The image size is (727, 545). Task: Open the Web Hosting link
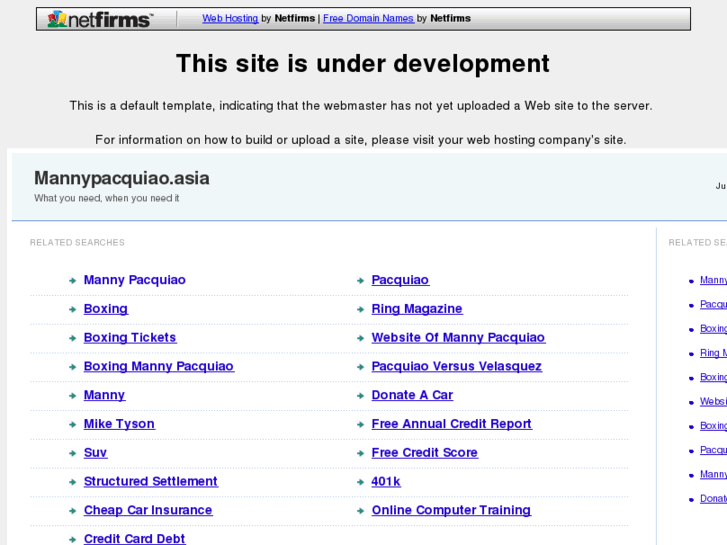[x=230, y=19]
